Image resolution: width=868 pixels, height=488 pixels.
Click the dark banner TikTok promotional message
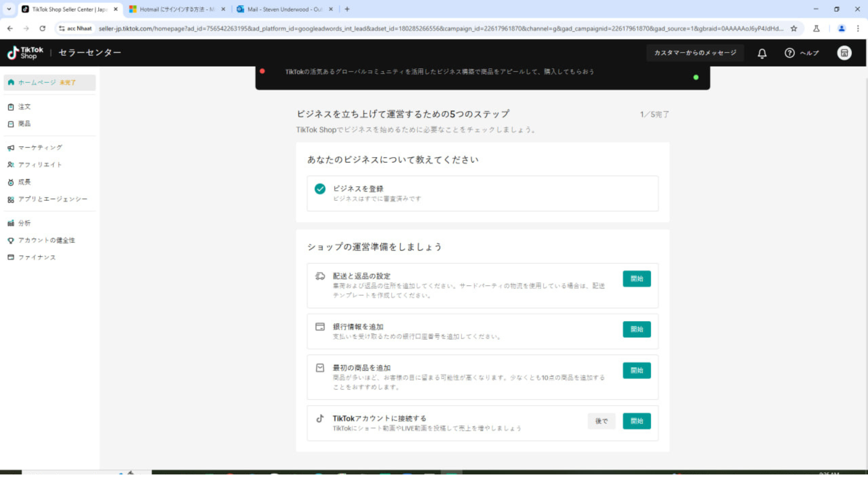tap(439, 72)
